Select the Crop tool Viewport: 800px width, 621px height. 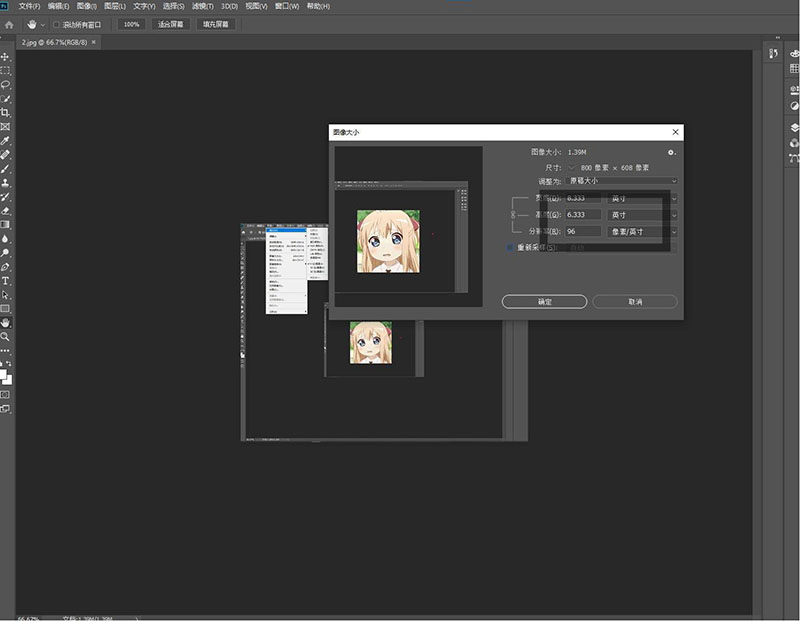6,113
